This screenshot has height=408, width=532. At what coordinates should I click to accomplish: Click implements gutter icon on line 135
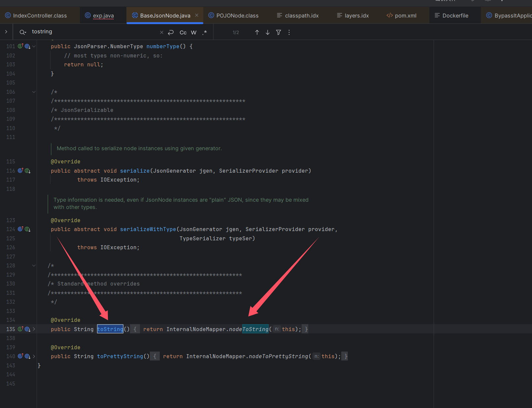(x=20, y=329)
